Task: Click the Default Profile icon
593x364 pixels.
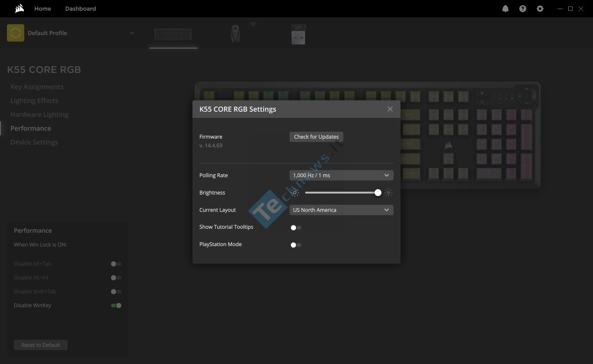Action: click(16, 33)
